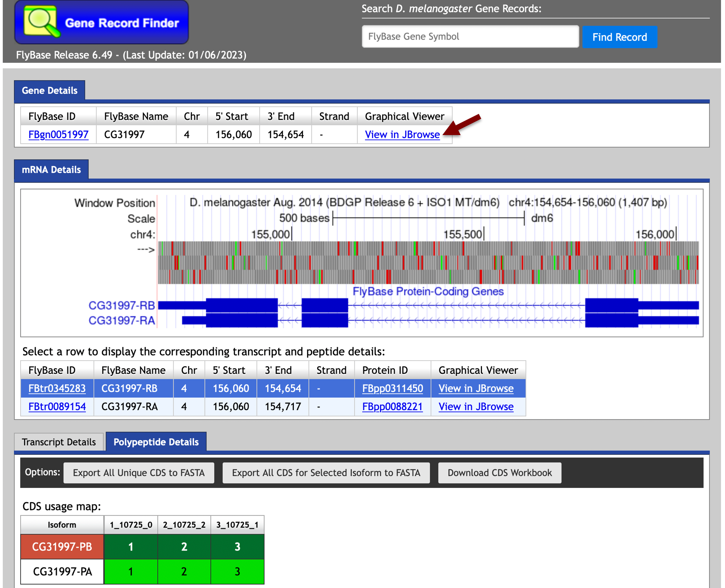
Task: Click the 154,717 end value in RA row
Action: point(283,407)
